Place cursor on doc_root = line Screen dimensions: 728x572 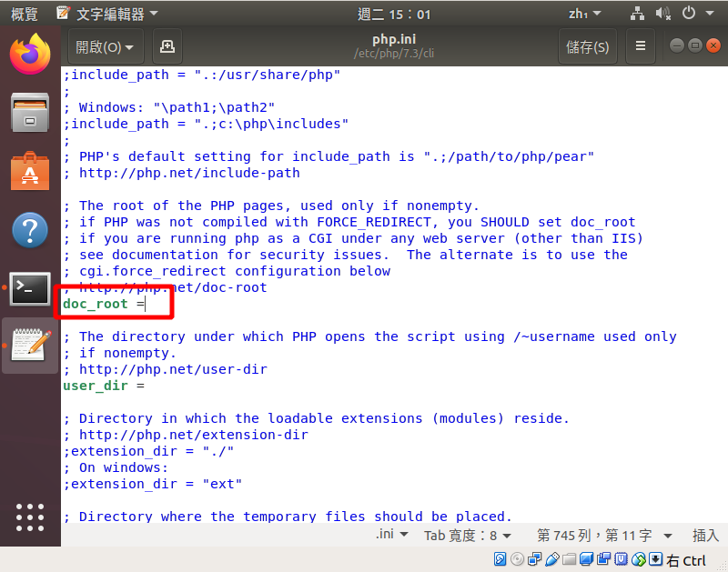tap(105, 304)
